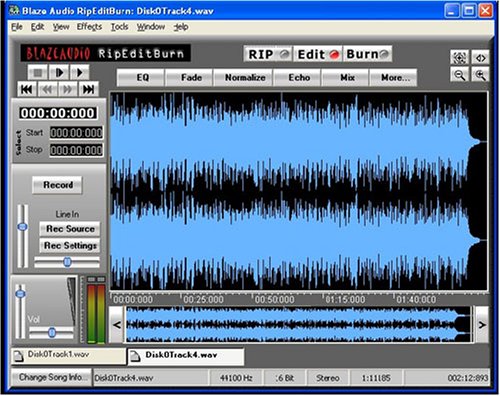Click the Stop playback button

pyautogui.click(x=38, y=72)
